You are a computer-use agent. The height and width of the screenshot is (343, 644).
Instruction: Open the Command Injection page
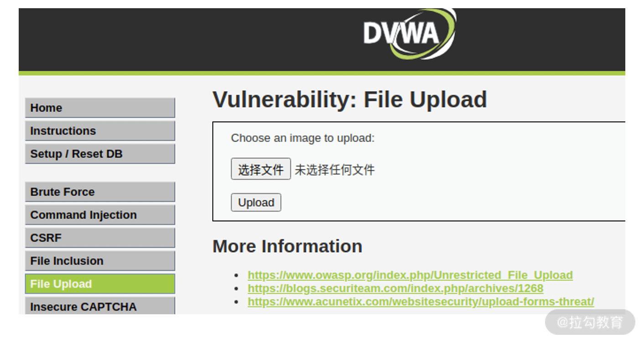[100, 215]
